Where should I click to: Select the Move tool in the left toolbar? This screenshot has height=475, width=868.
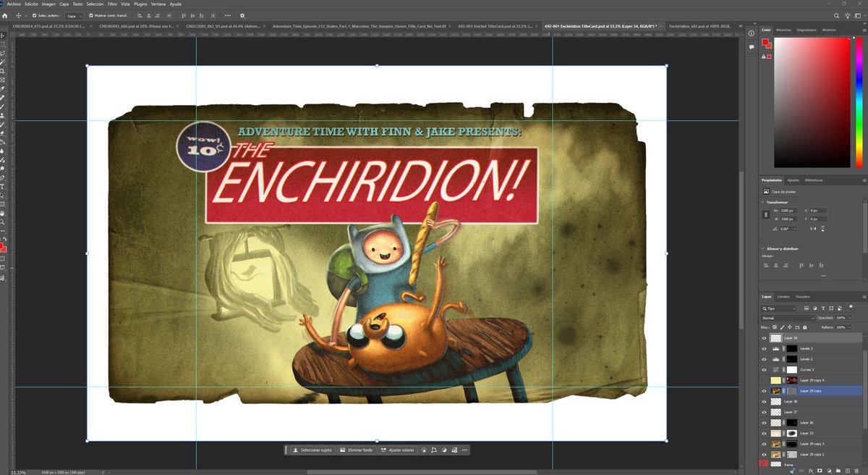tap(4, 35)
